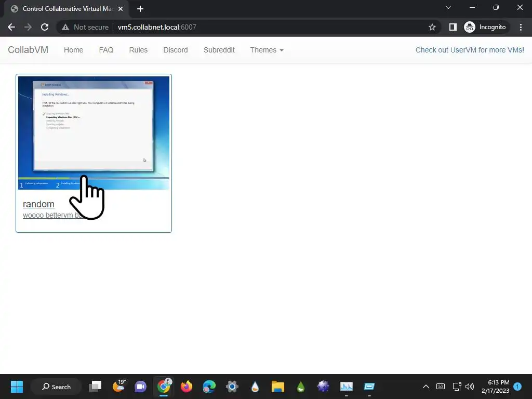Launch Firefox from the taskbar
The height and width of the screenshot is (399, 532).
pos(187,387)
